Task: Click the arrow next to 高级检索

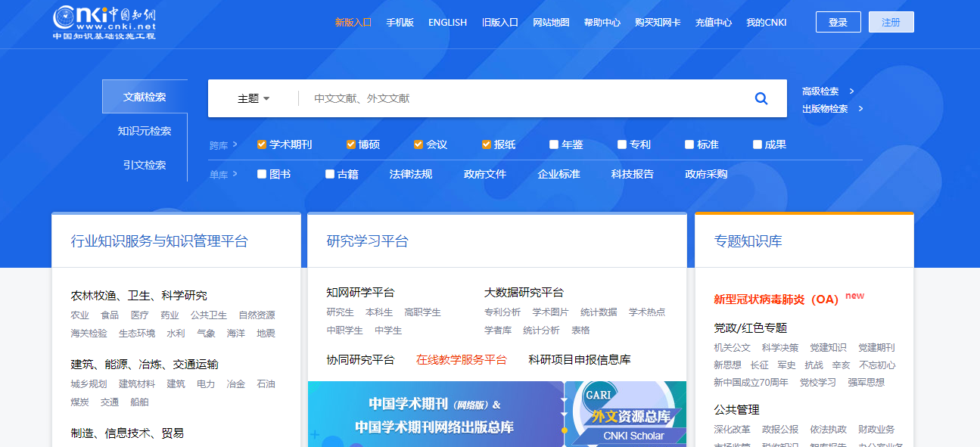Action: click(x=852, y=92)
